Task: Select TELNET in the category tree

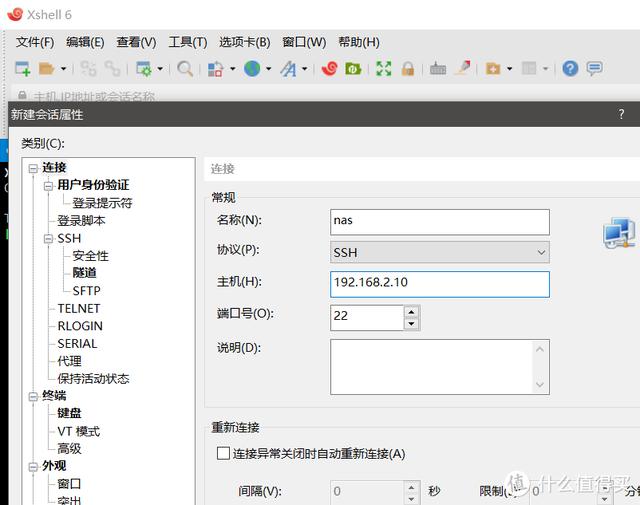Action: point(79,308)
